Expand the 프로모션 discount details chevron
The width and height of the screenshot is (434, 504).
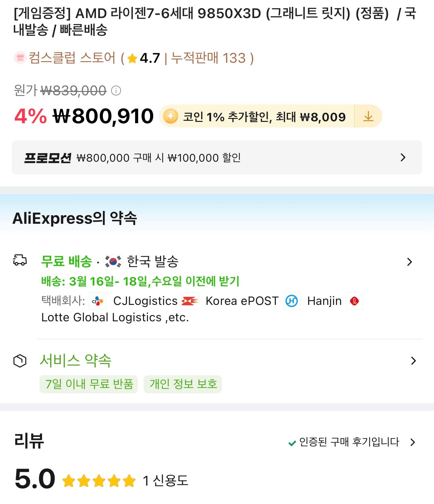[403, 158]
